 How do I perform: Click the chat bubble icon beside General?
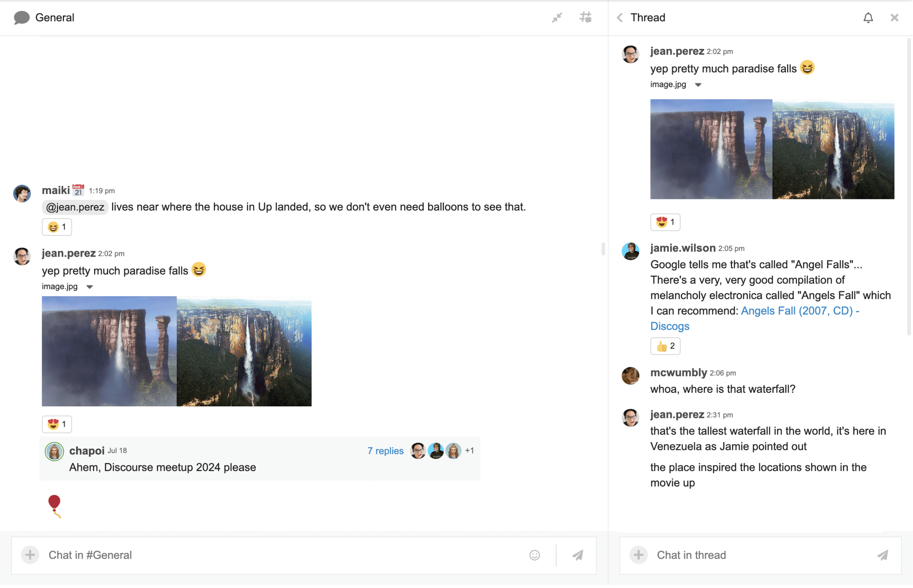click(22, 18)
